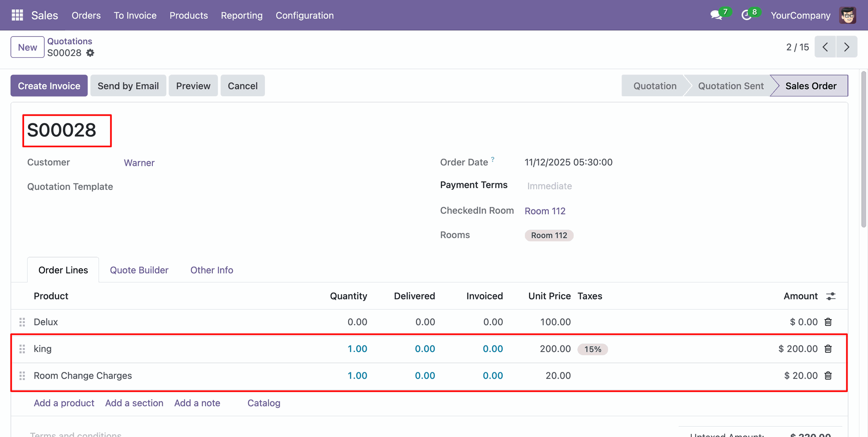Open the chat messages icon
868x437 pixels.
(716, 15)
